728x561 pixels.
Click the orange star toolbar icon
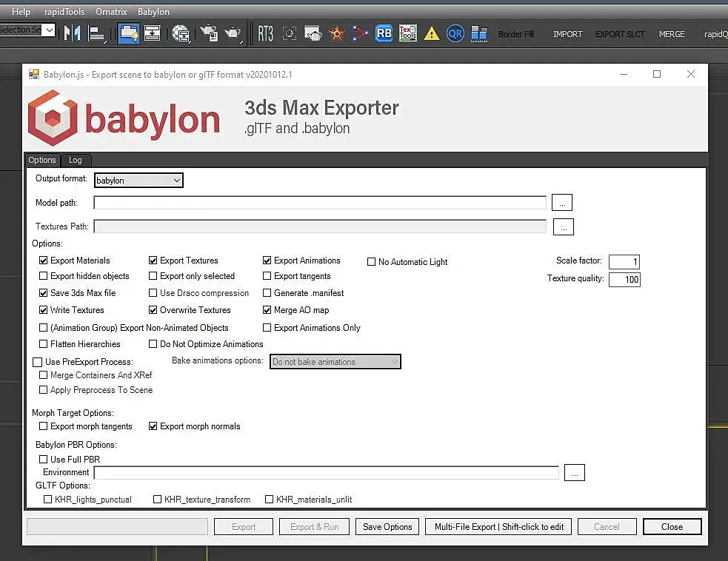coord(337,33)
